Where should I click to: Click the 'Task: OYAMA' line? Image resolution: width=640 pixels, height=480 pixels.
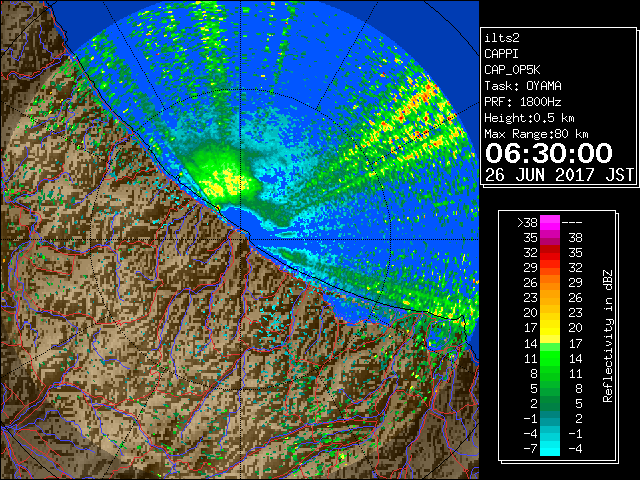523,86
